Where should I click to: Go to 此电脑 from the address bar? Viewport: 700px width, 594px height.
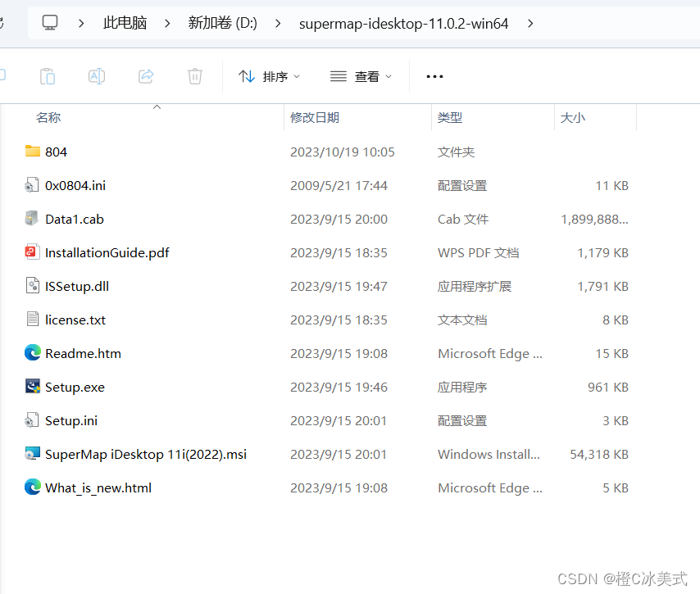coord(125,24)
